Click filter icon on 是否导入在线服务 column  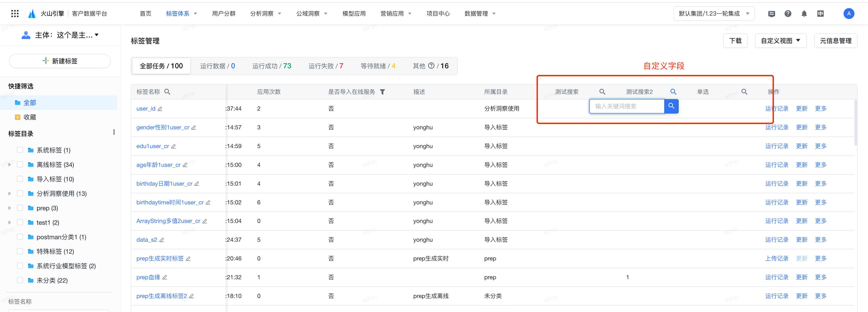pos(382,92)
